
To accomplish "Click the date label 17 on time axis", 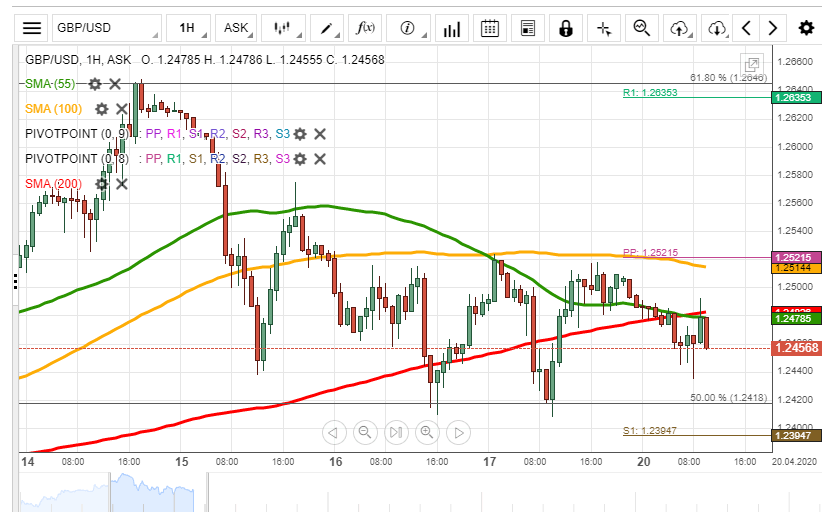I will pyautogui.click(x=489, y=462).
